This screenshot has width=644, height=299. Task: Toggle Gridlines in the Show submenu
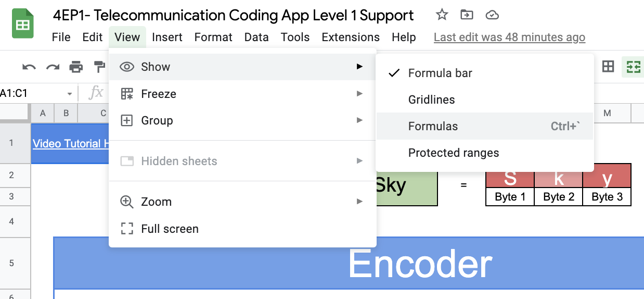click(x=431, y=99)
